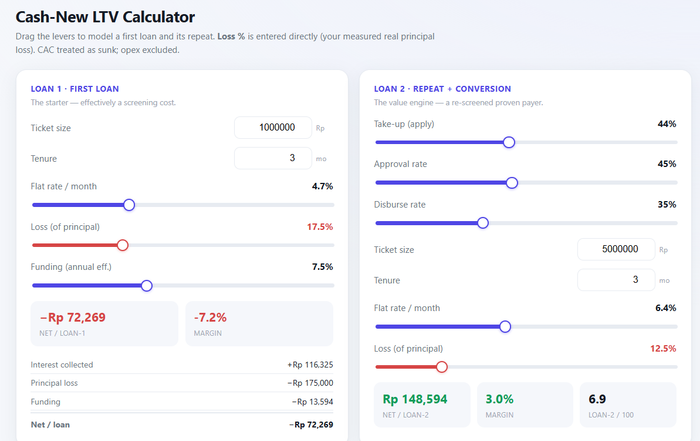Image resolution: width=700 pixels, height=441 pixels.
Task: Focus the Loan 2 Ticket size field
Action: 616,249
